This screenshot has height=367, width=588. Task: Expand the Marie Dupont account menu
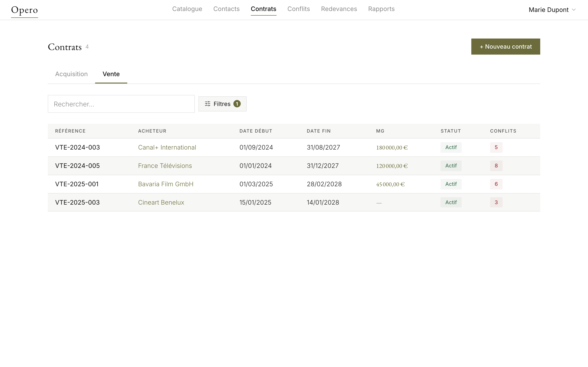552,10
